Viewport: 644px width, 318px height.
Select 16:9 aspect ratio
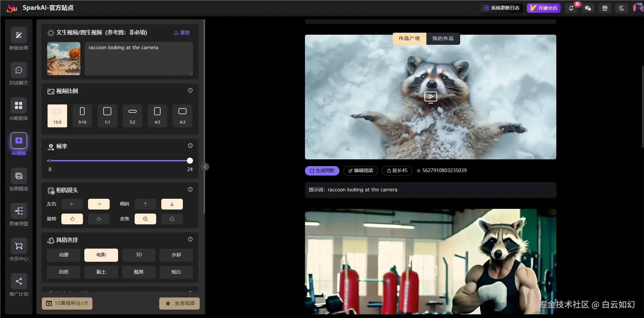[x=57, y=116]
